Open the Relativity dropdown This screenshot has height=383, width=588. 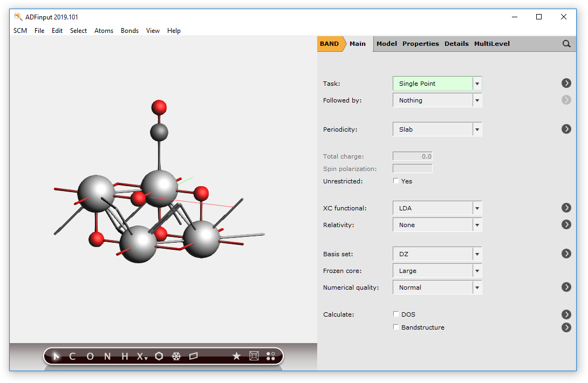(437, 225)
